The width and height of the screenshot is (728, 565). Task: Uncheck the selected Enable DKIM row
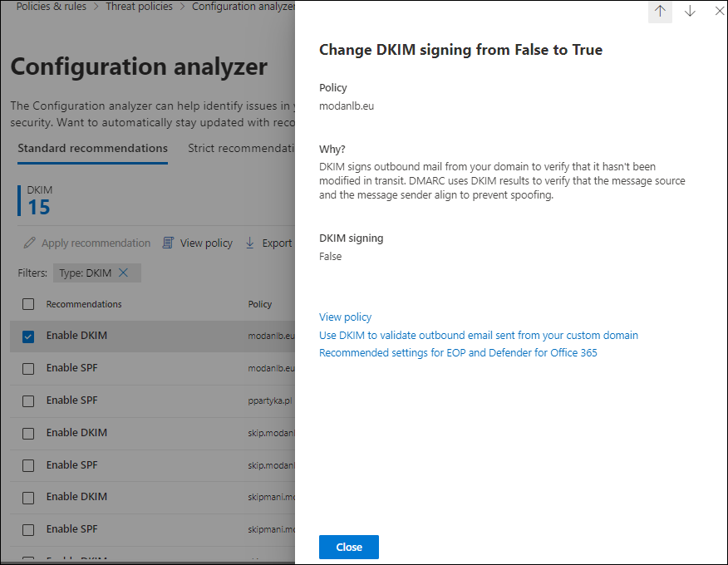[x=28, y=337]
